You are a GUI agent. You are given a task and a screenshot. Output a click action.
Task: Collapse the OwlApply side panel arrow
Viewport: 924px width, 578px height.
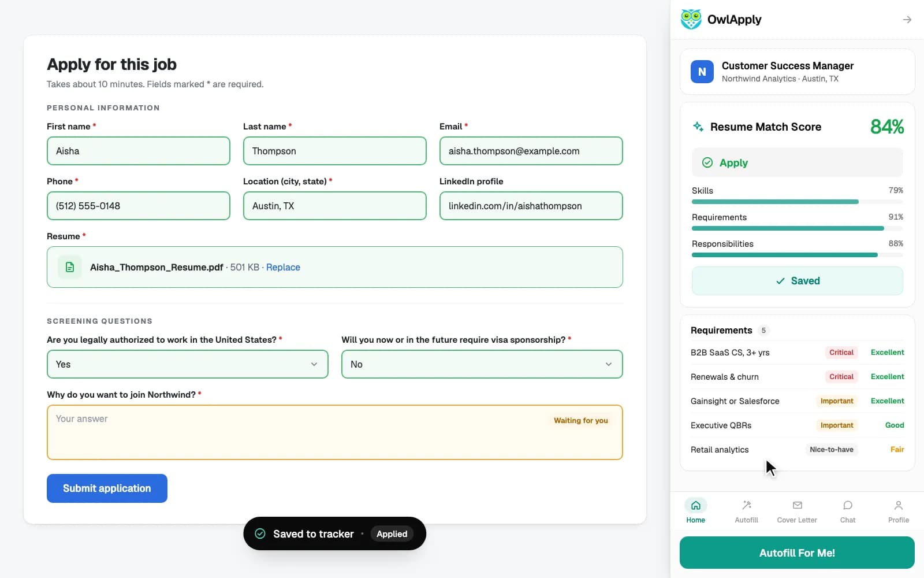[907, 20]
